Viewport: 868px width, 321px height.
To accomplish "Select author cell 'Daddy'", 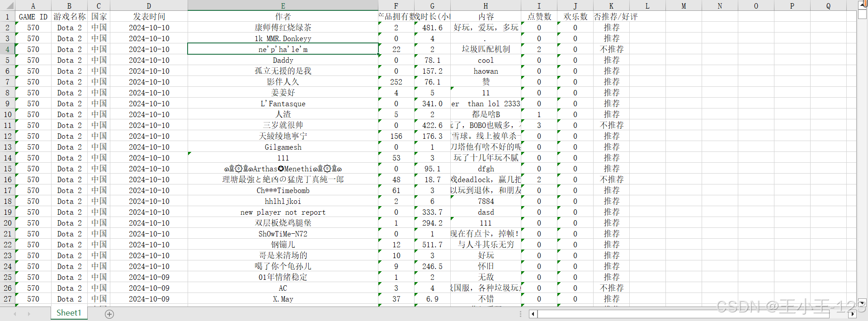I will (283, 60).
